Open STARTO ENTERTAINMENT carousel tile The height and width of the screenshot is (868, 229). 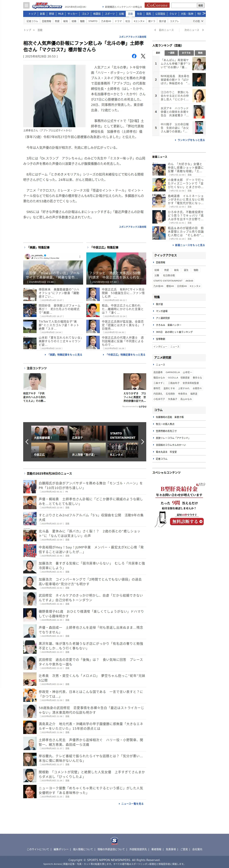[123, 433]
